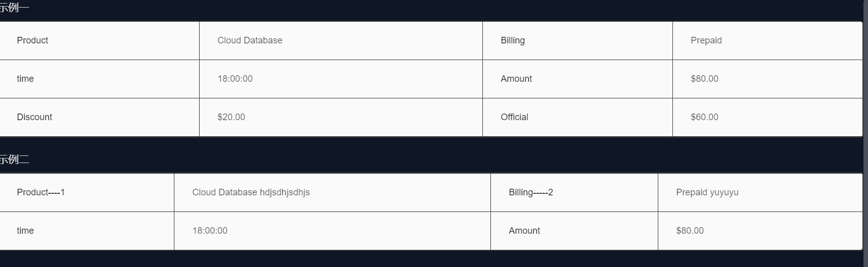
Task: Select the $60.00 official value
Action: coord(705,117)
